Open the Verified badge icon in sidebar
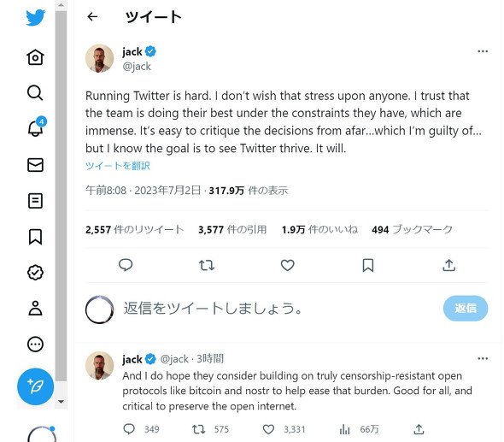Screen dimensions: 504x442 pyautogui.click(x=35, y=273)
